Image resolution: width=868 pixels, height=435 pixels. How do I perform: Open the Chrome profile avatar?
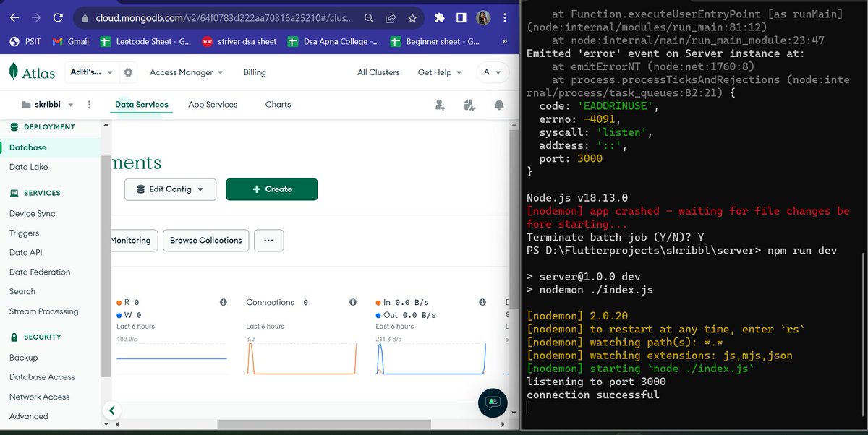click(485, 18)
